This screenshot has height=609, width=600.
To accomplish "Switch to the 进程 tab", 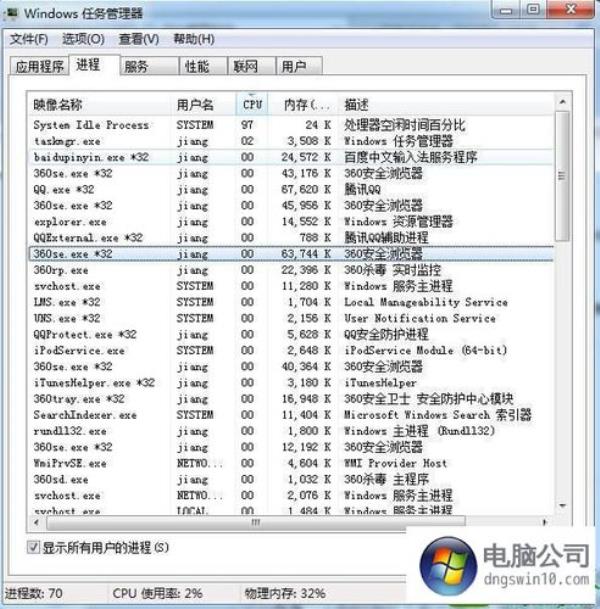I will pos(94,65).
